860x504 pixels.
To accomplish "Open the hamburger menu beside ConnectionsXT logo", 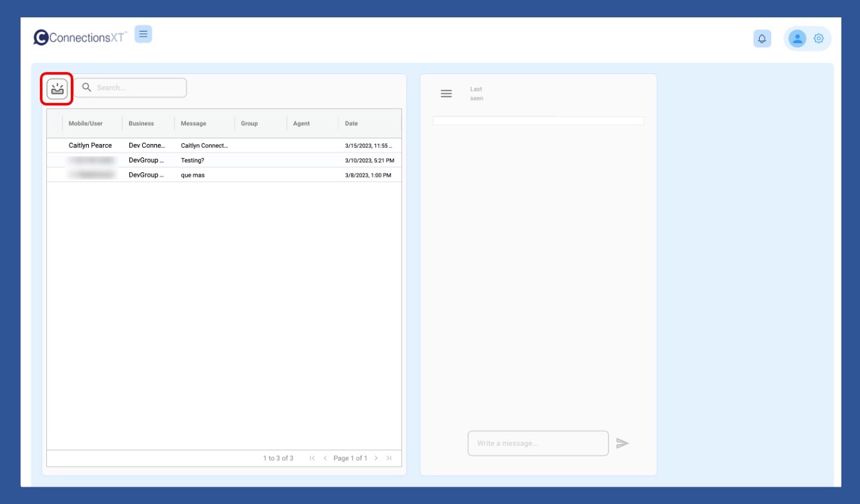I will point(143,34).
